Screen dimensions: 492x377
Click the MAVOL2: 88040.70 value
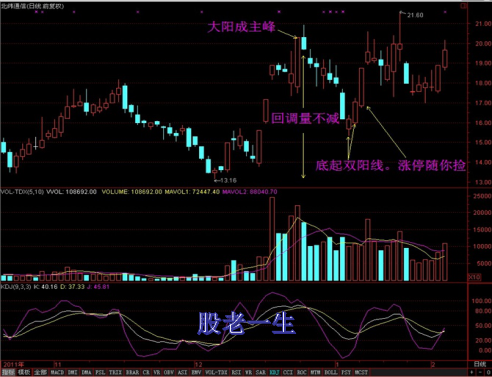[x=250, y=192]
